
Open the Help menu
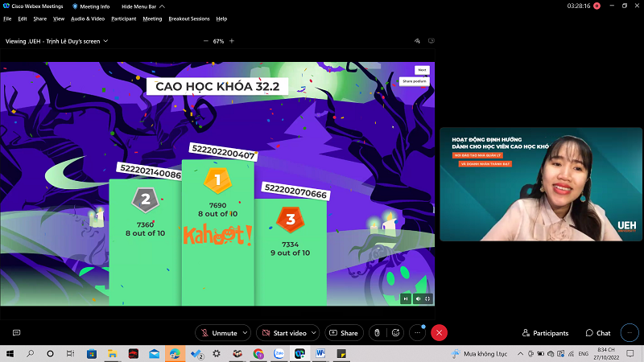point(221,19)
